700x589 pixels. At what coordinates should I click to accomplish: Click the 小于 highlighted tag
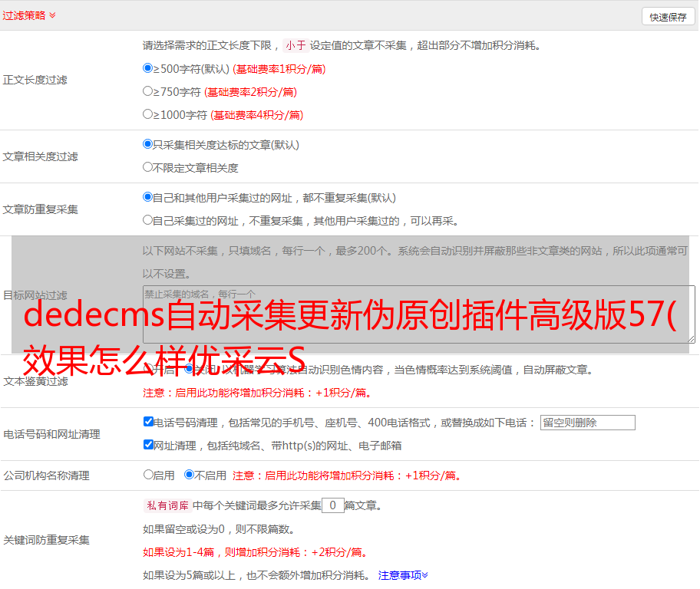[296, 45]
